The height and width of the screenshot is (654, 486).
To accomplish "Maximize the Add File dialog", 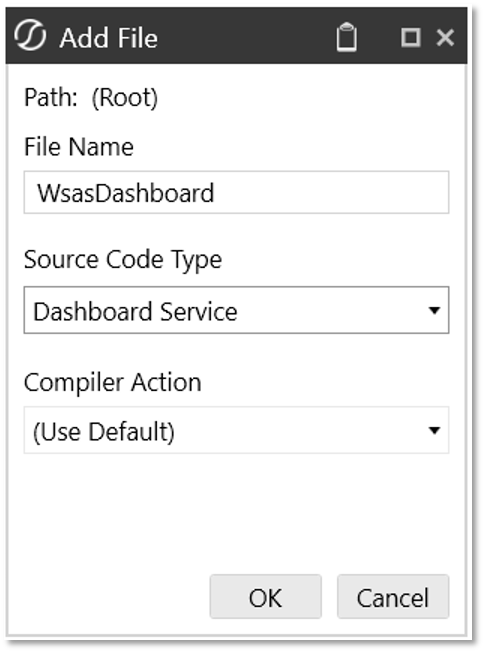I will 410,37.
